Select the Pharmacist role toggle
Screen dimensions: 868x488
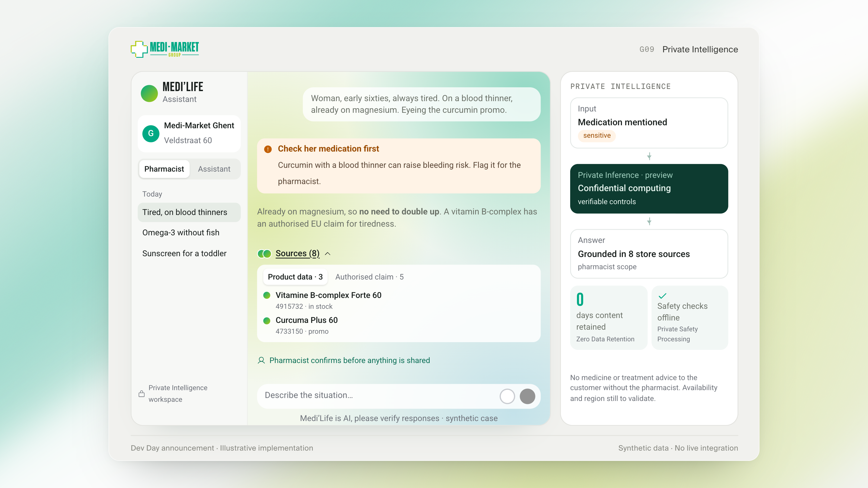pyautogui.click(x=164, y=169)
